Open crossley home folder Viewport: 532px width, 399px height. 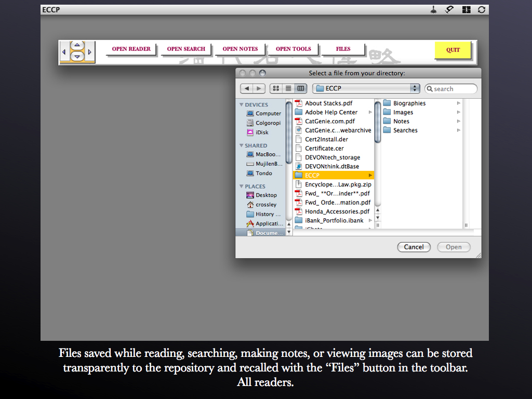[x=261, y=205]
